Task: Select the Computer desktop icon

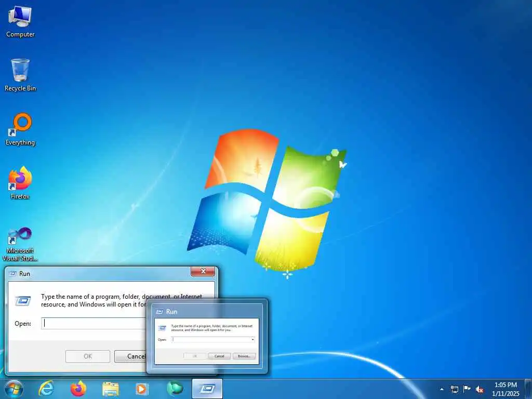Action: tap(20, 21)
